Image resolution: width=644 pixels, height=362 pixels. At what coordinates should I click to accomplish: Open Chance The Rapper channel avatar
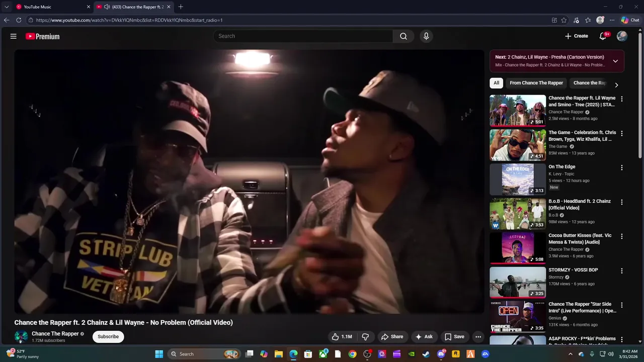[21, 337]
